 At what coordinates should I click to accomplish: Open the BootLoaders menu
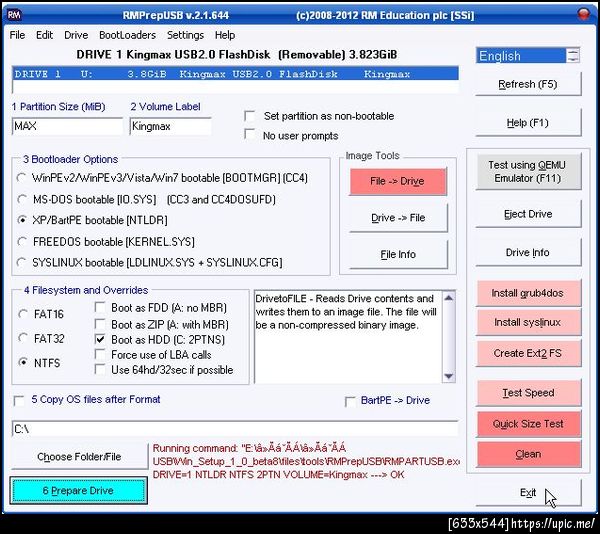pos(127,35)
